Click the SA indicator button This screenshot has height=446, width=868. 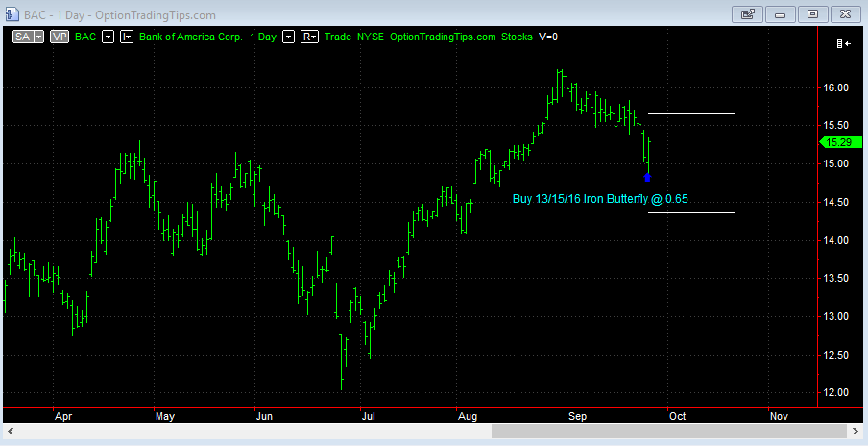pyautogui.click(x=23, y=37)
